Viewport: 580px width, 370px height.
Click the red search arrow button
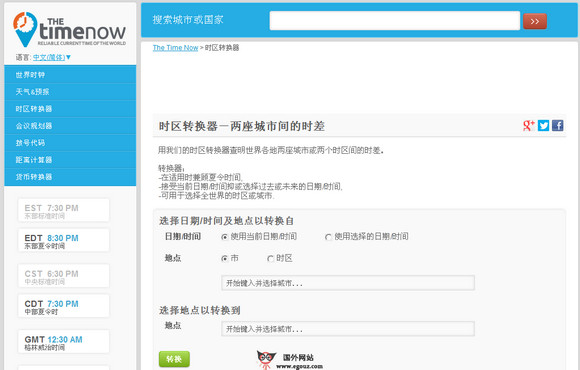535,21
